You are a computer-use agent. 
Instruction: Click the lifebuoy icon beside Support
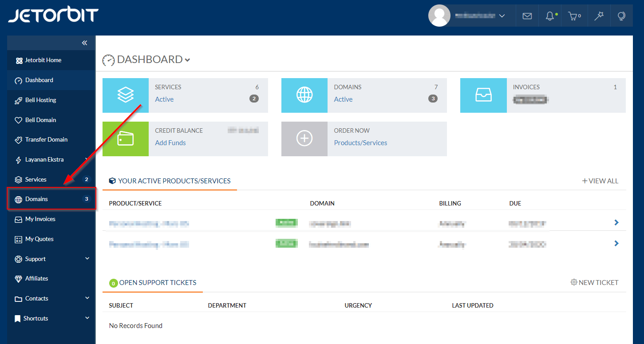point(18,259)
